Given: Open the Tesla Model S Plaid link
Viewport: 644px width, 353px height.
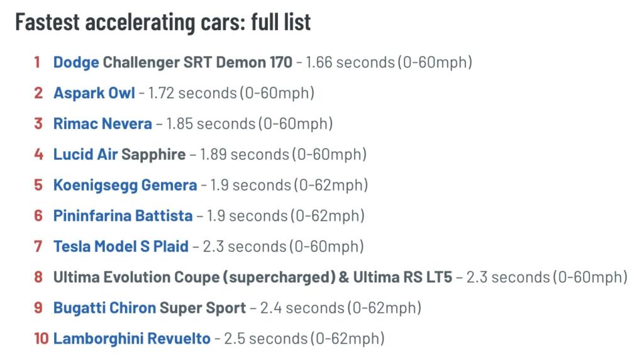Looking at the screenshot, I should 121,247.
